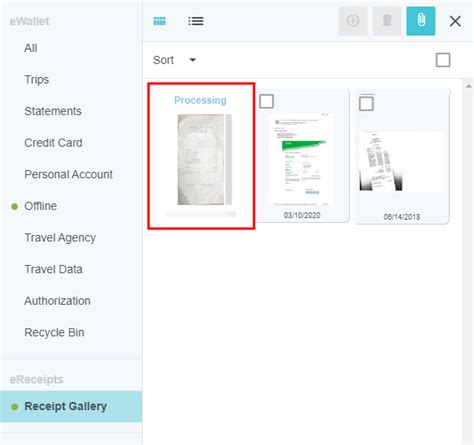Toggle the select-all checkbox beside Sort
The height and width of the screenshot is (445, 474).
(443, 60)
